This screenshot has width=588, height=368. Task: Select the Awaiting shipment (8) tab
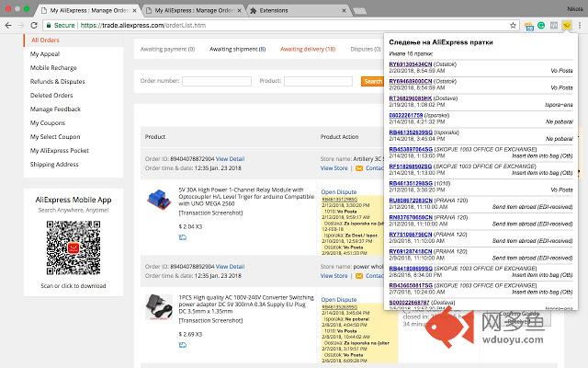click(237, 49)
